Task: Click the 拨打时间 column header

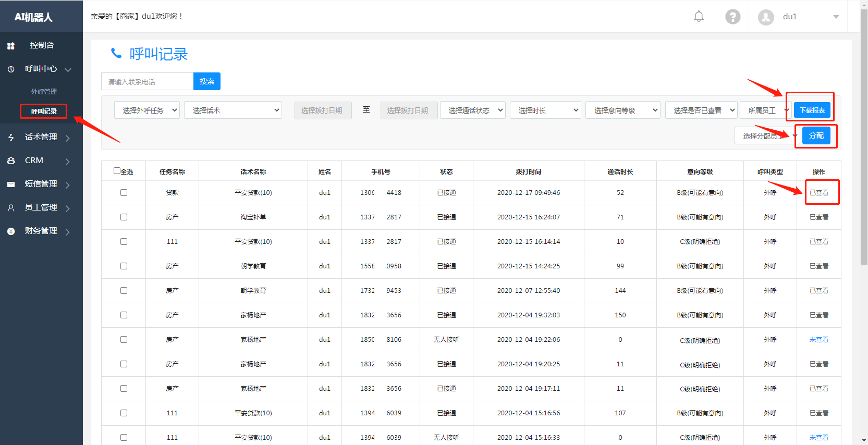Action: click(x=529, y=171)
